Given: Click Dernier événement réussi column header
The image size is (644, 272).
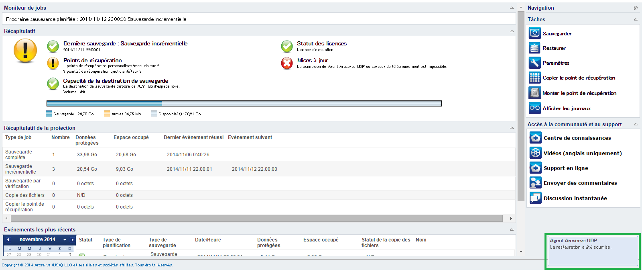Looking at the screenshot, I should [193, 137].
